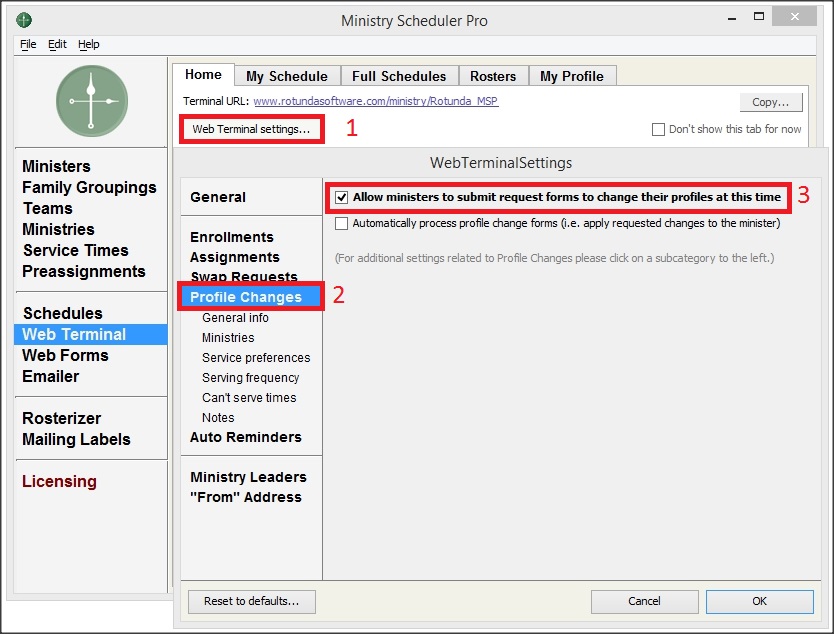Viewport: 834px width, 634px height.
Task: Switch to the My Schedule tab
Action: (x=286, y=76)
